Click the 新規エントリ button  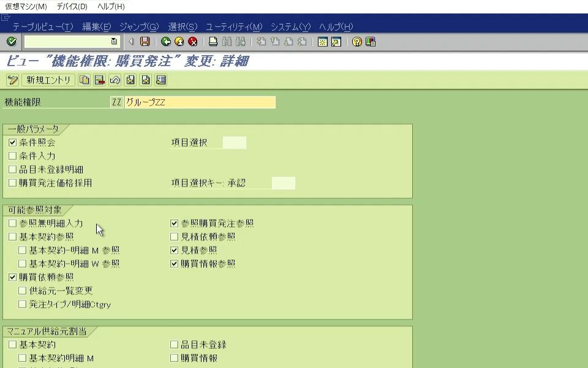coord(48,80)
